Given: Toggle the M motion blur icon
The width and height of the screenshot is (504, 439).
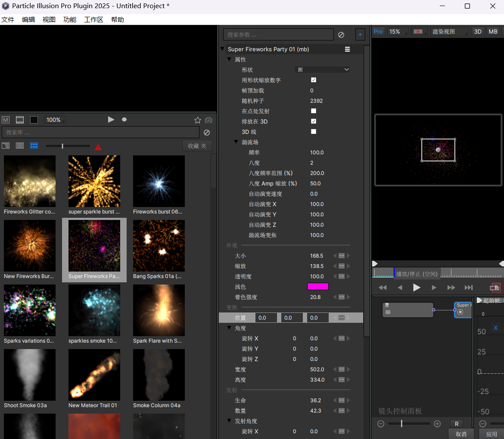Looking at the screenshot, I should coord(6,120).
